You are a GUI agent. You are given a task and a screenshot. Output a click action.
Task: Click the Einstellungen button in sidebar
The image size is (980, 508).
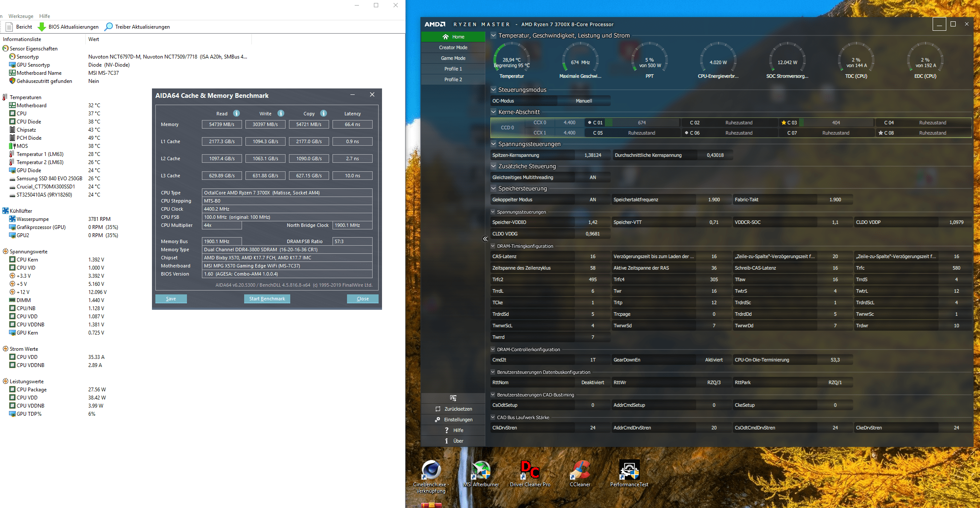pyautogui.click(x=453, y=420)
